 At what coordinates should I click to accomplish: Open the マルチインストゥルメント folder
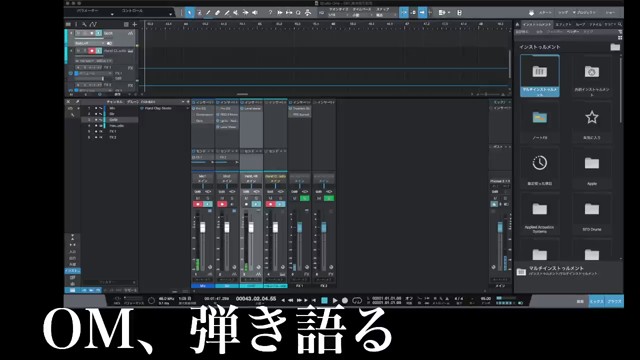pos(540,76)
